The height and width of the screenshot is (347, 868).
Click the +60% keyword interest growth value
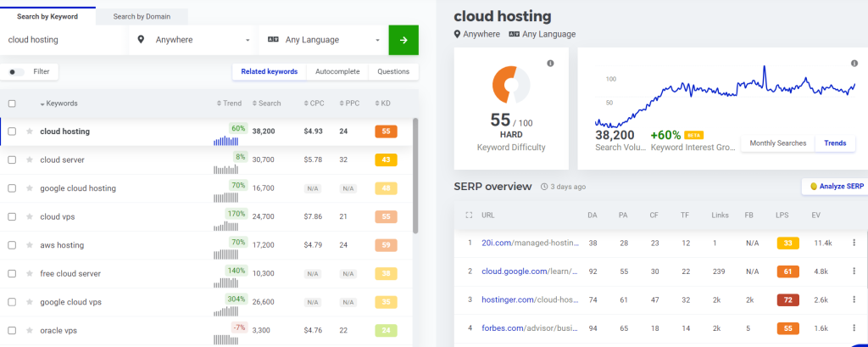tap(666, 135)
